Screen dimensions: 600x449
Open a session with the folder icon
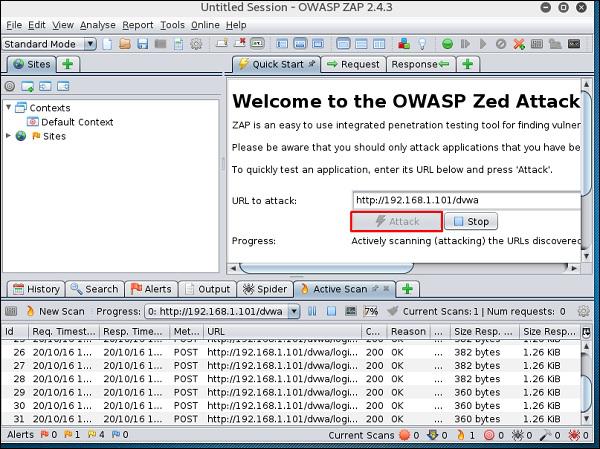125,44
